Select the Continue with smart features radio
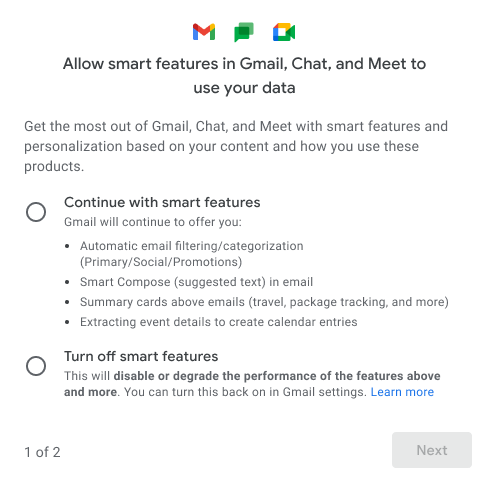Screen dimensions: 488x487 coord(36,212)
